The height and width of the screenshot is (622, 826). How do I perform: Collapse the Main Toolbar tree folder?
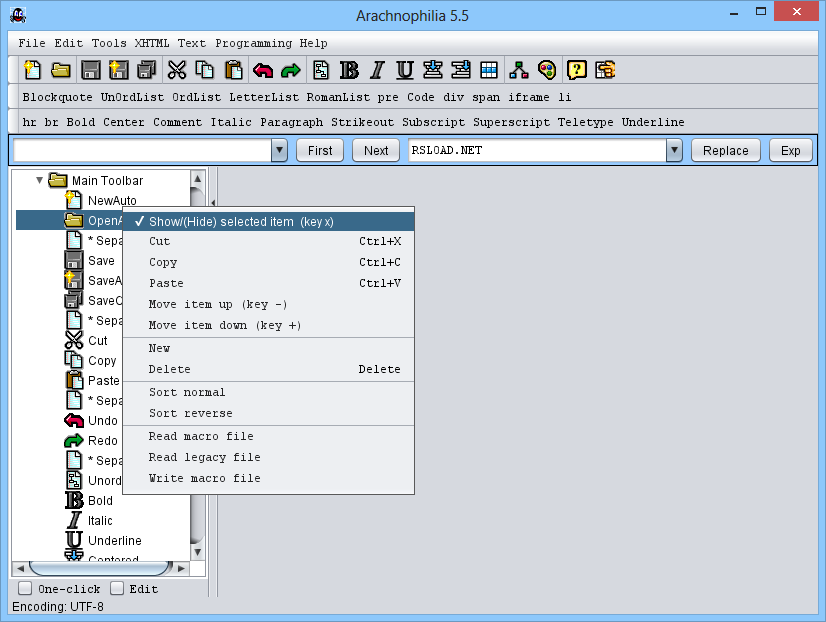40,180
